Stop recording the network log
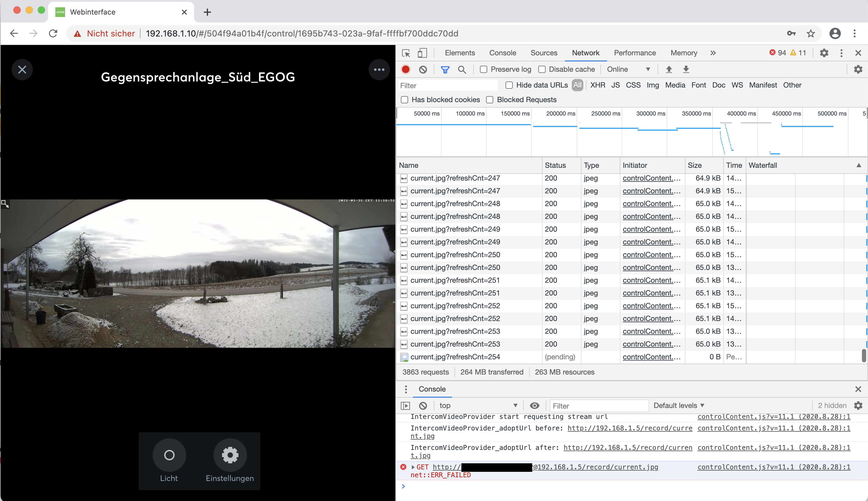Image resolution: width=868 pixels, height=501 pixels. click(406, 70)
